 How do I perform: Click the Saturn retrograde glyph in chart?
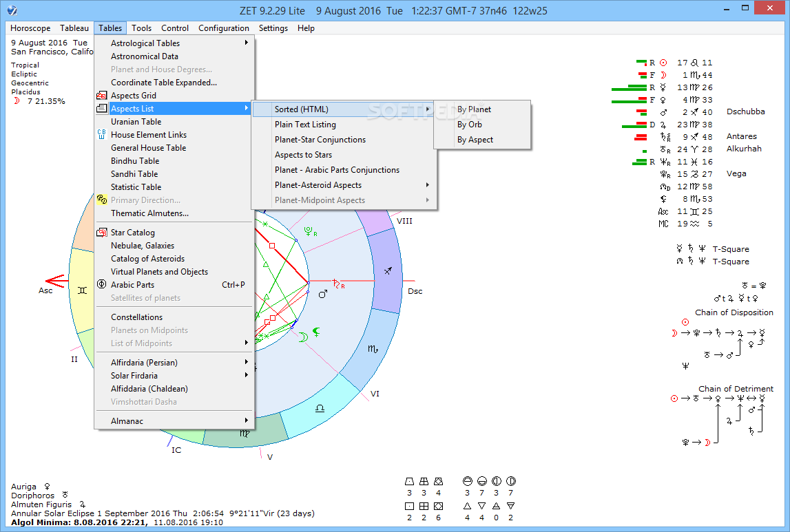(339, 284)
